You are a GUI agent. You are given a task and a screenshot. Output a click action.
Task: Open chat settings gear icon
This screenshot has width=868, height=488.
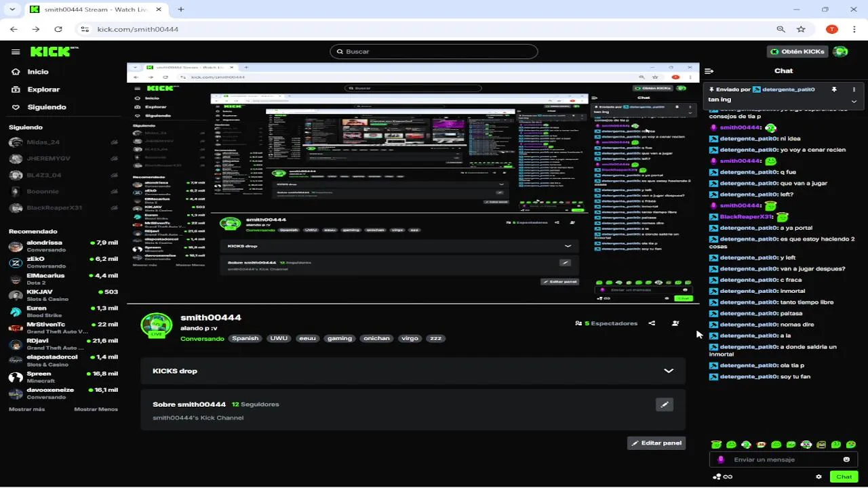[x=818, y=476]
